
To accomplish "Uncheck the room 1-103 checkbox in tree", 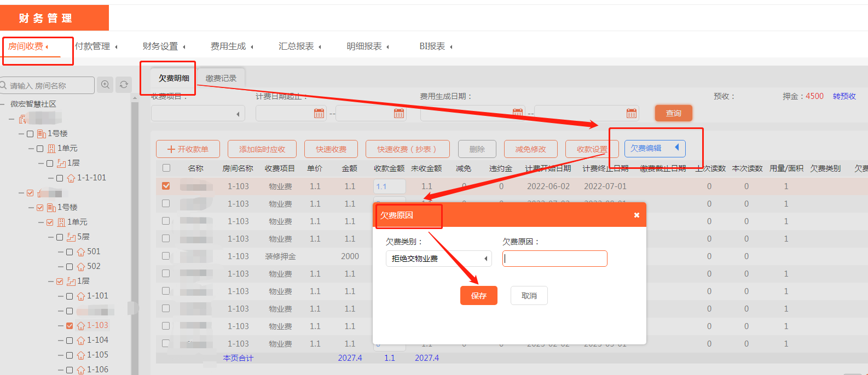I will coord(70,326).
